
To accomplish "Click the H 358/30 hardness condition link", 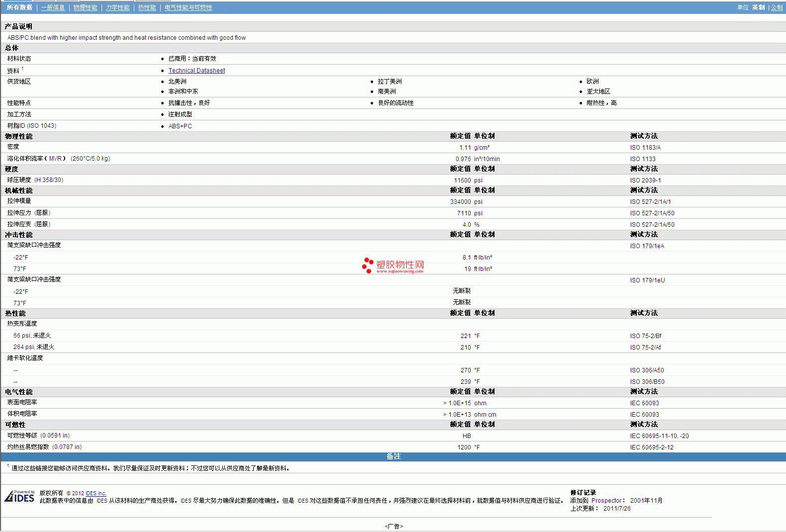I will [x=49, y=180].
